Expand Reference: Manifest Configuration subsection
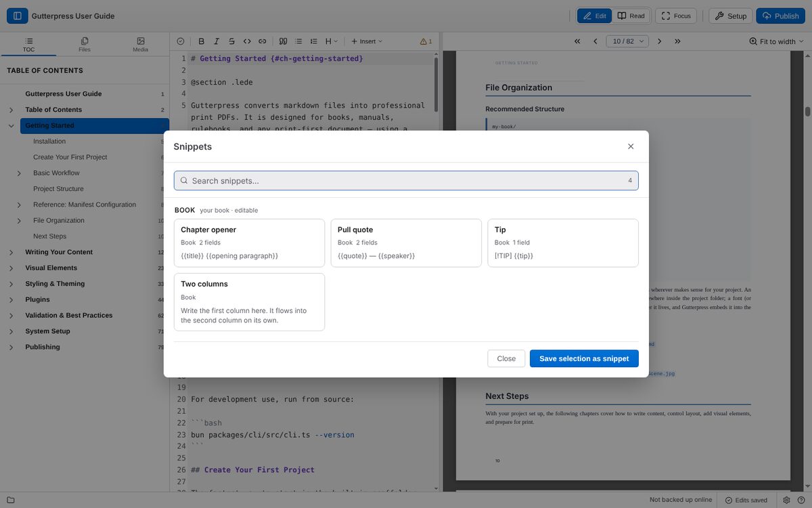 [19, 205]
